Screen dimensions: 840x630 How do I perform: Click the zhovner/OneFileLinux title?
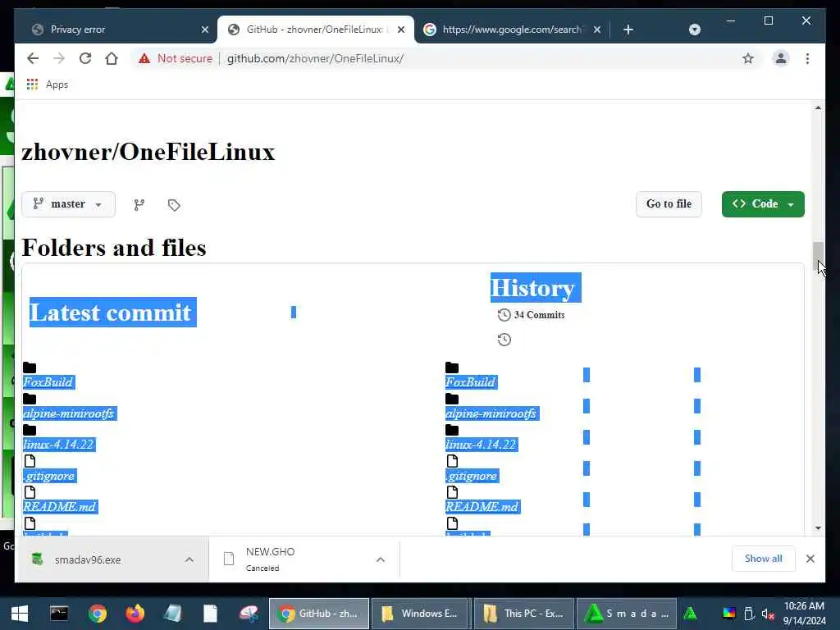148,152
